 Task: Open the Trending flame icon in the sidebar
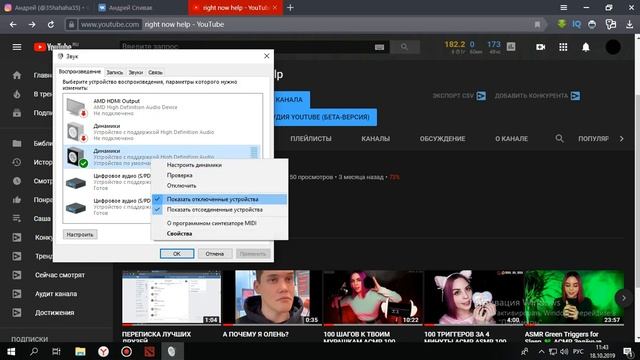click(17, 94)
